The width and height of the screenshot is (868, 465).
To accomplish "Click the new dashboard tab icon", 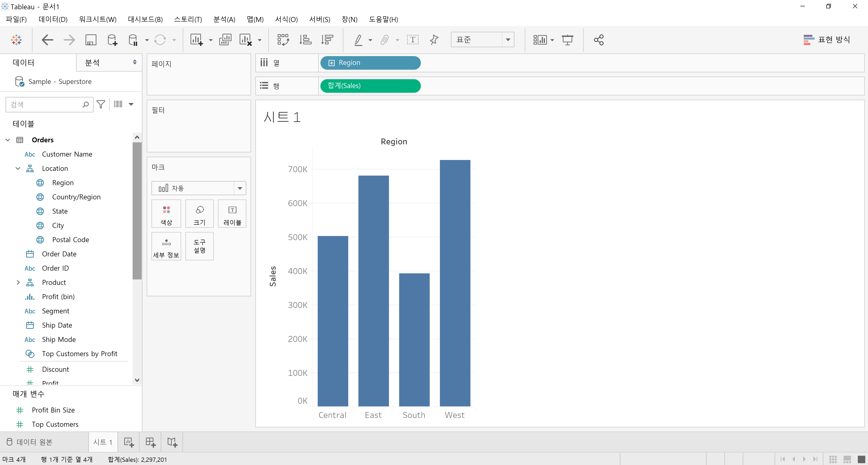I will [150, 442].
